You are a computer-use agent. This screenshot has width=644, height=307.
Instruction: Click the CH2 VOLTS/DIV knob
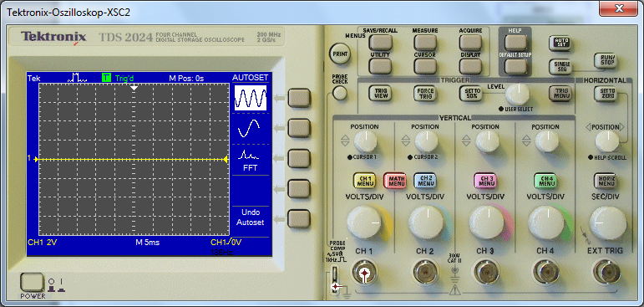tap(427, 223)
